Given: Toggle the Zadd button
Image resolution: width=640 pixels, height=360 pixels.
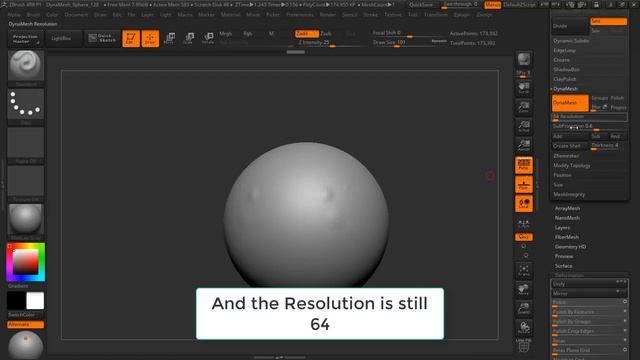Looking at the screenshot, I should point(307,33).
